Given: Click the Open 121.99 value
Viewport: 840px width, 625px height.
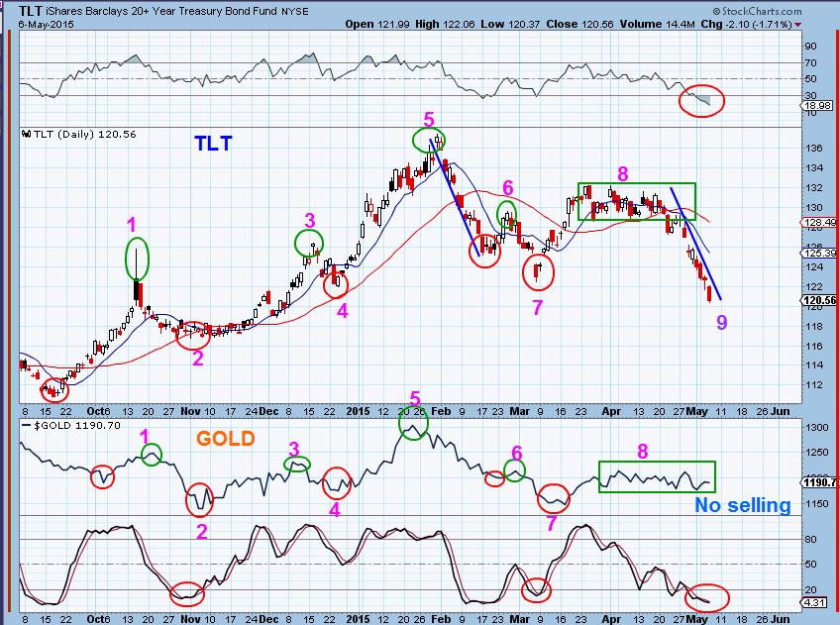Looking at the screenshot, I should click(378, 24).
